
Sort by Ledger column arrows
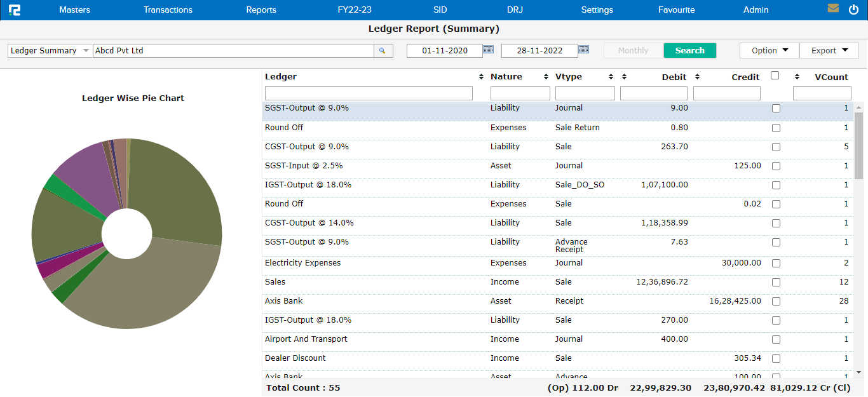point(481,77)
